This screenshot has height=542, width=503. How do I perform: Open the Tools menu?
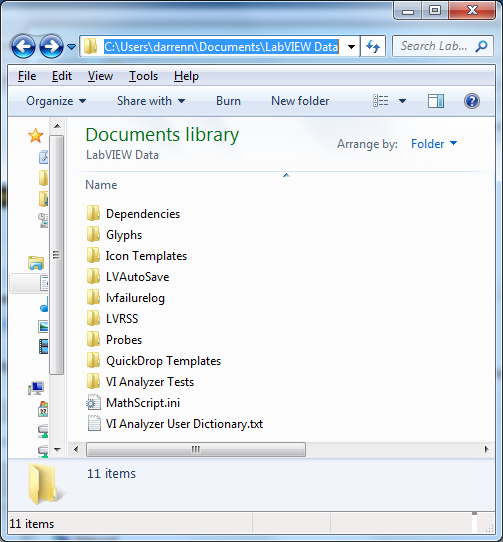143,76
